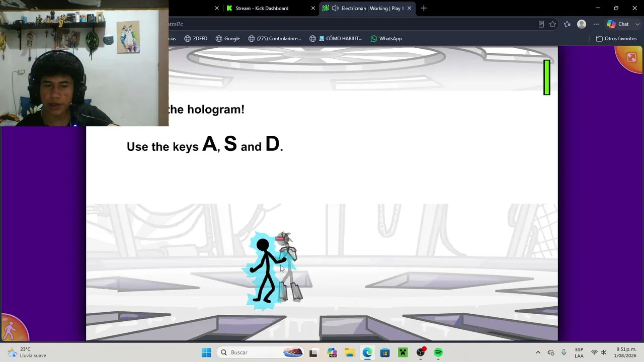The width and height of the screenshot is (644, 362).
Task: Open the black app icon beside Buscar
Action: pos(313,352)
